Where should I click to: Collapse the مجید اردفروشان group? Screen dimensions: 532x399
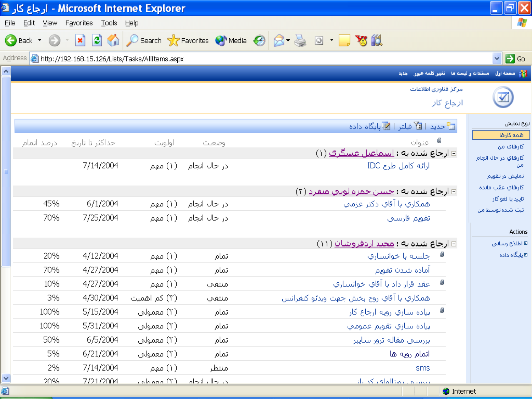tap(454, 244)
